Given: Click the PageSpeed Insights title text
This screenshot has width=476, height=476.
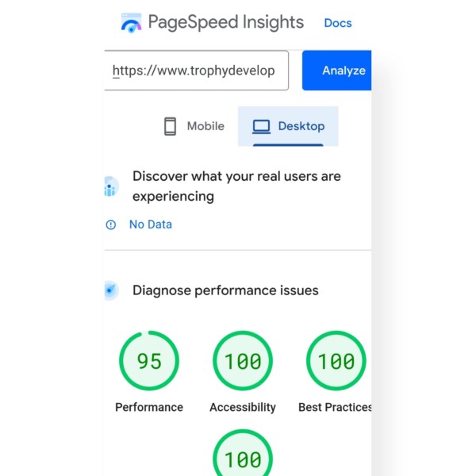Looking at the screenshot, I should click(226, 22).
